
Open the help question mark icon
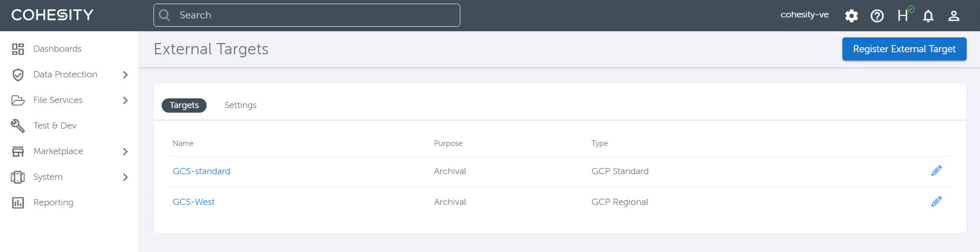click(877, 16)
